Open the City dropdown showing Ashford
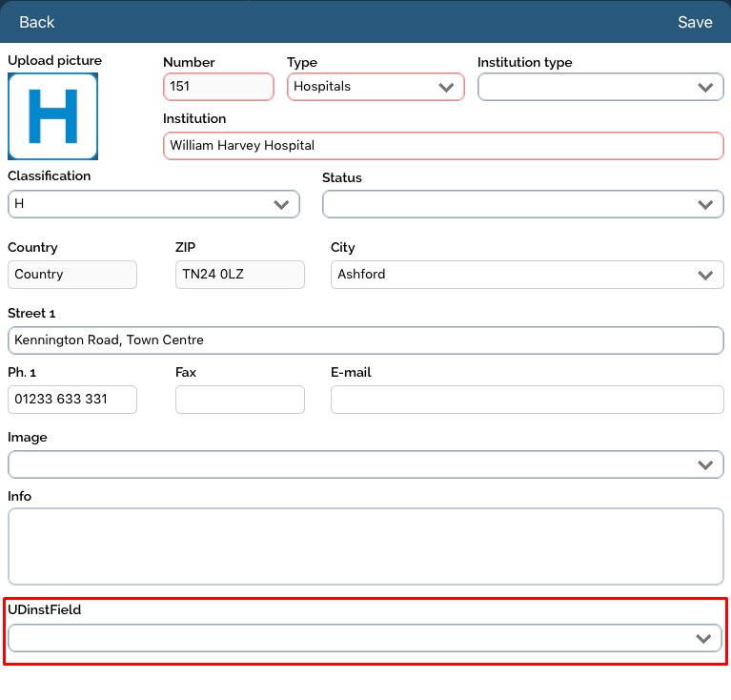Viewport: 731px width, 700px height. 526,275
